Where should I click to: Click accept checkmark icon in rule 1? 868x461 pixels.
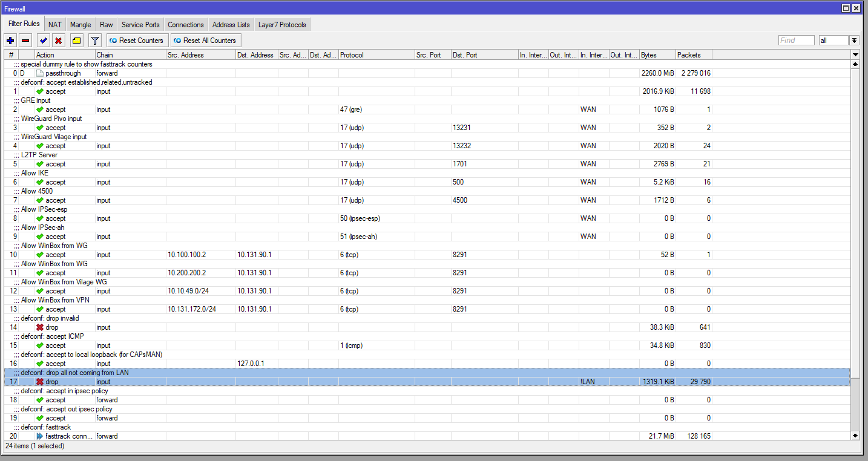(x=40, y=91)
